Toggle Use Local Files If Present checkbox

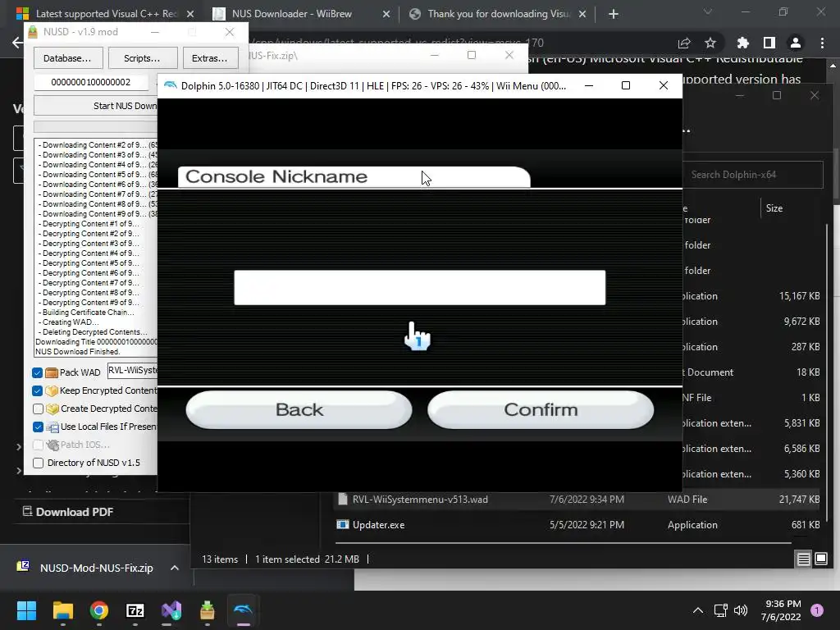click(x=38, y=427)
